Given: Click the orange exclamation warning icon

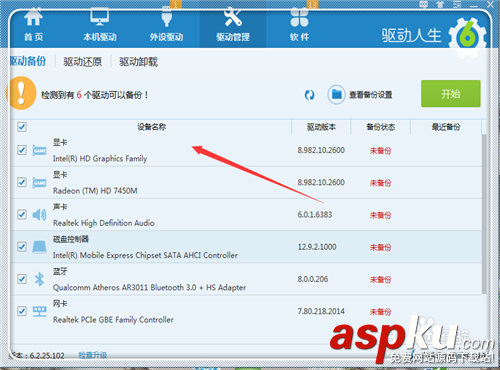Looking at the screenshot, I should tap(22, 93).
